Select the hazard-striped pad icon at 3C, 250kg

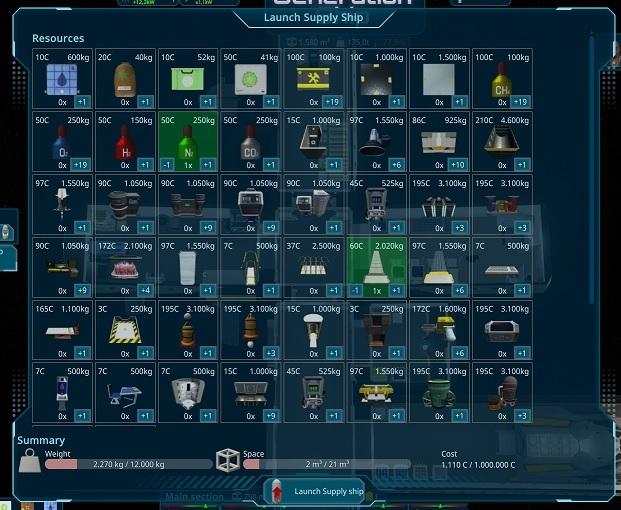tap(125, 329)
